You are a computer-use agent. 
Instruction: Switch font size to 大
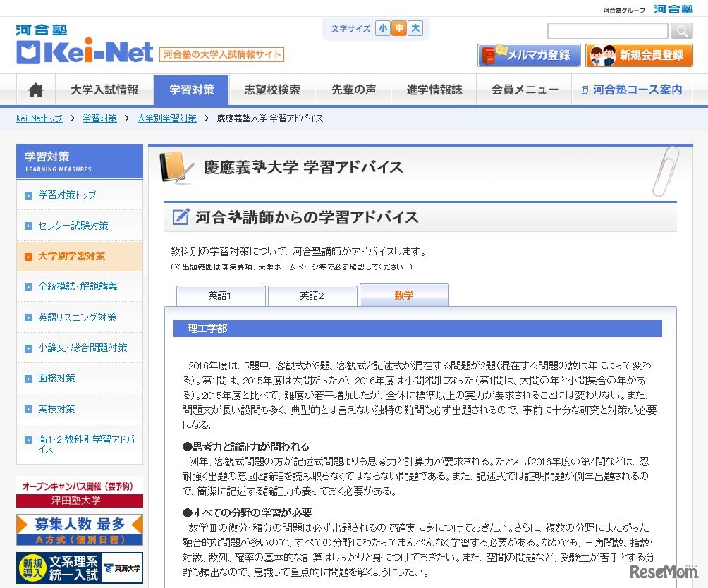416,28
